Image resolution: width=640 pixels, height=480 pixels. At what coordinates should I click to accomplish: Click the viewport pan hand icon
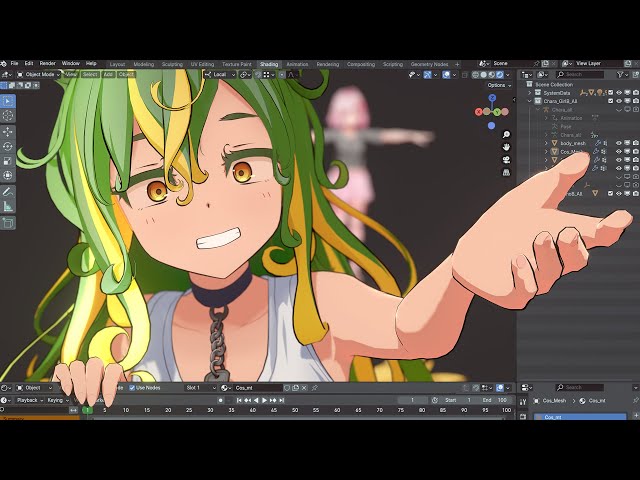click(x=506, y=147)
